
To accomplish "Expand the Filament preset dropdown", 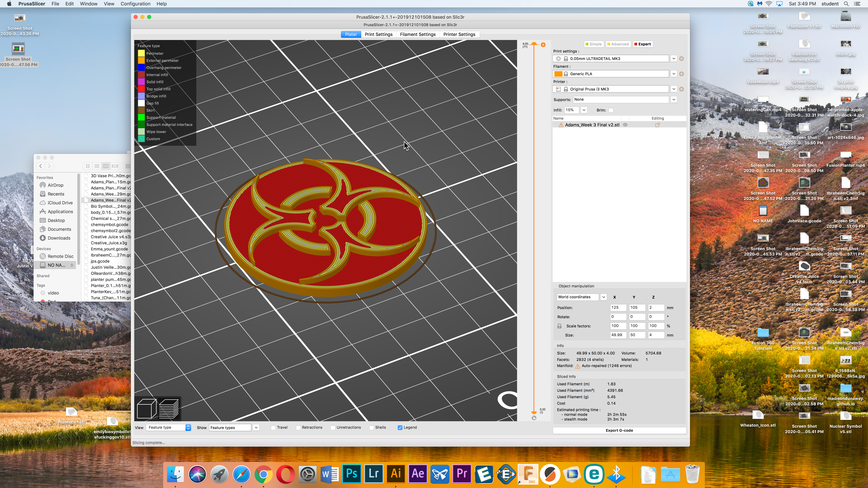I will click(x=674, y=74).
